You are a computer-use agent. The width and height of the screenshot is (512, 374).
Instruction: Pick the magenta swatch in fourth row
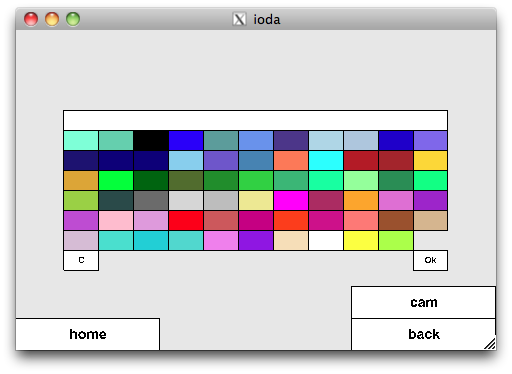[x=291, y=201]
